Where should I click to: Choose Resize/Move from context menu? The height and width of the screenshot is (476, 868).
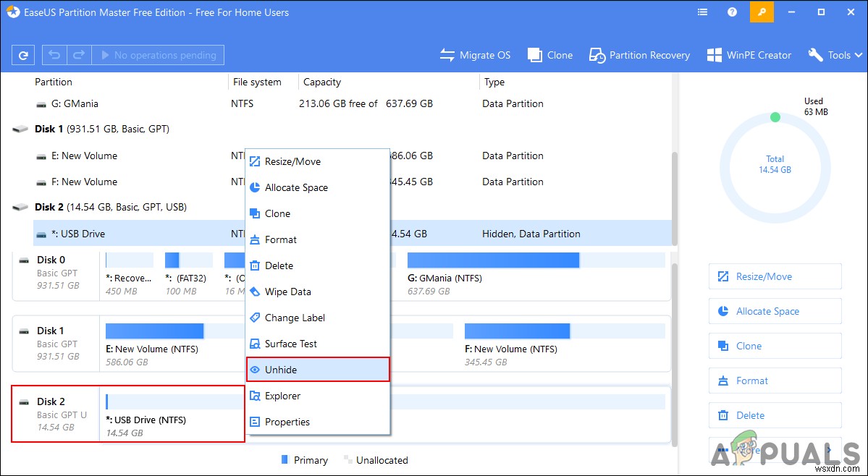pos(318,161)
